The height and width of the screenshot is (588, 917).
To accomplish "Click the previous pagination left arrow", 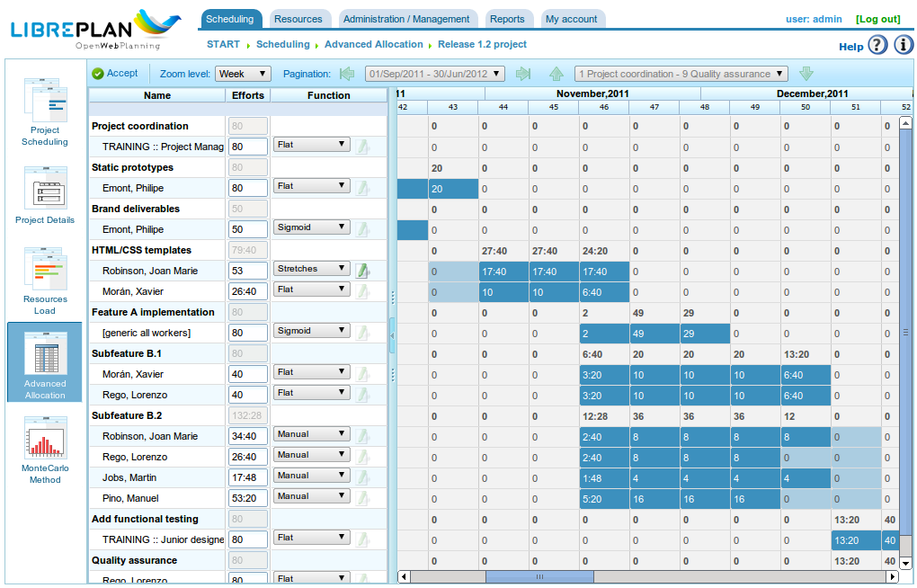I will click(347, 74).
